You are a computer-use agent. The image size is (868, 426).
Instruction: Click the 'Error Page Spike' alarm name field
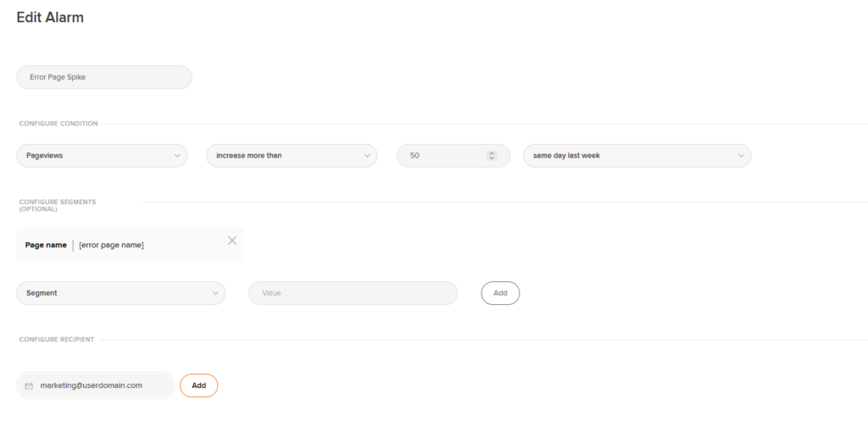pos(104,77)
